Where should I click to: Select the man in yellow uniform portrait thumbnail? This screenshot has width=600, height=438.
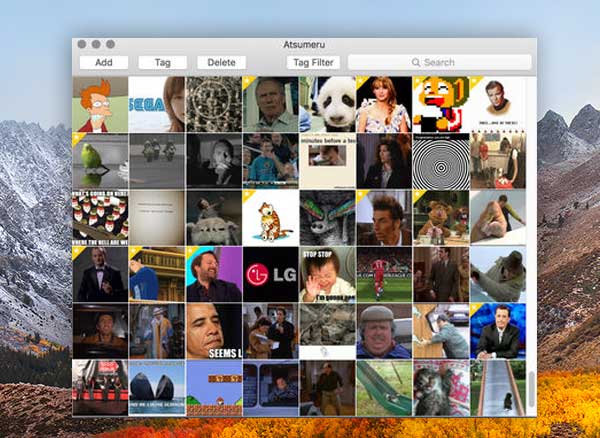point(498,104)
